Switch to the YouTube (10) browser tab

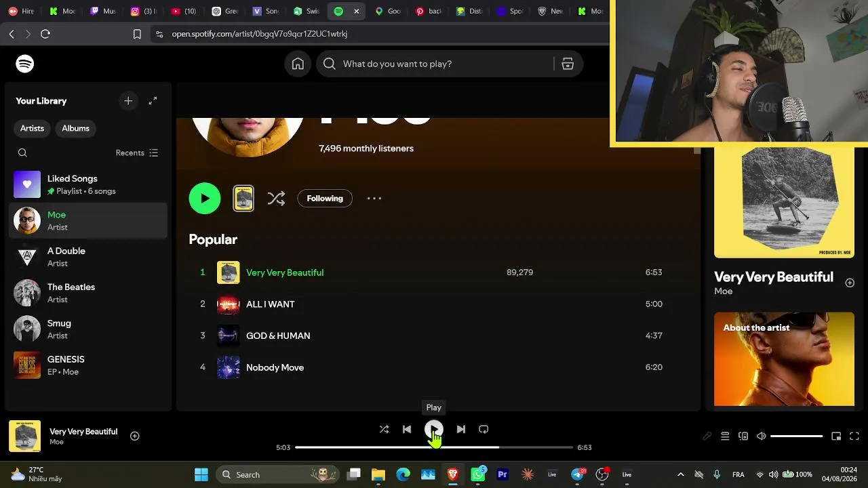tap(184, 12)
